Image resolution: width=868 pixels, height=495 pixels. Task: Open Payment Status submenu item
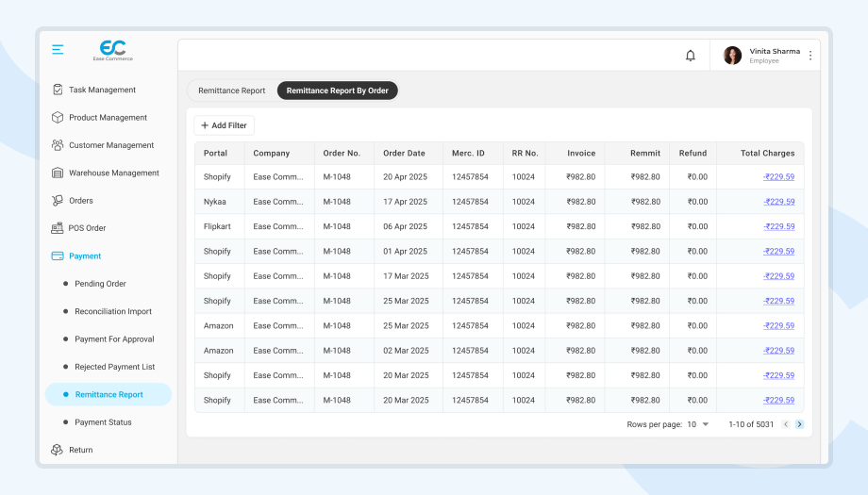pyautogui.click(x=103, y=422)
